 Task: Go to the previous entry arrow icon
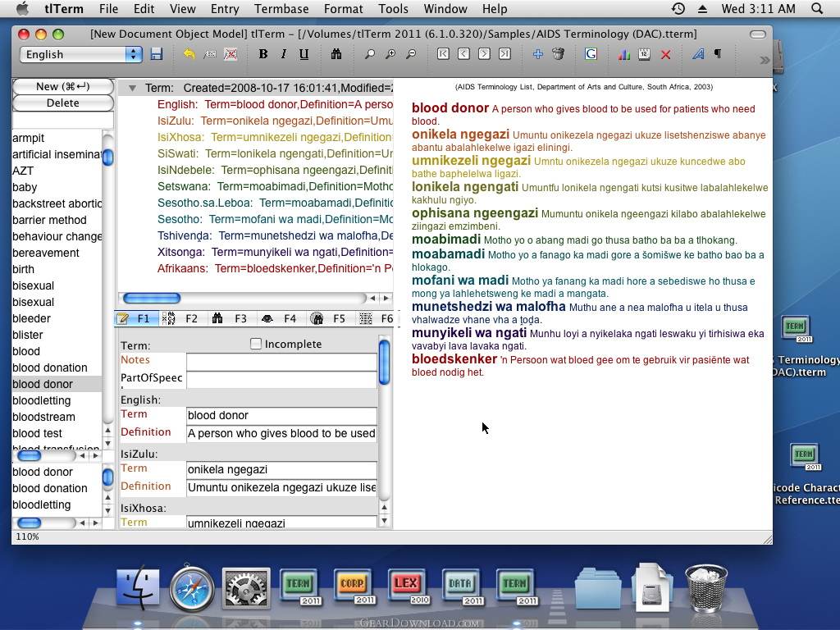tap(464, 54)
